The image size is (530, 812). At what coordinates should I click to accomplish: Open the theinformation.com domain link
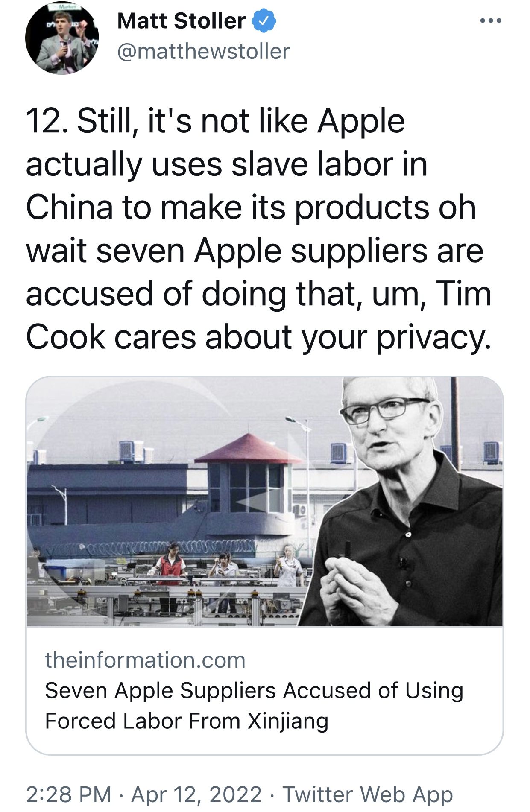[x=145, y=660]
